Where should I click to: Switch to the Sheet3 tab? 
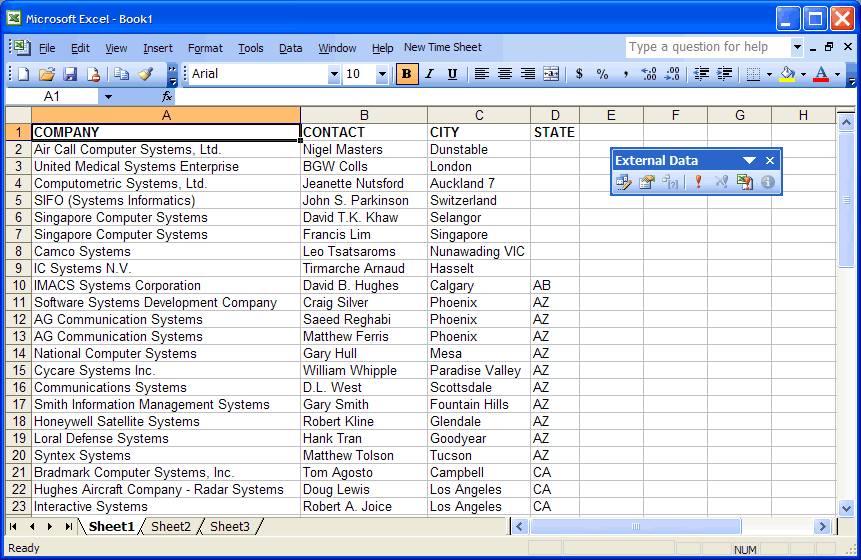coord(230,527)
